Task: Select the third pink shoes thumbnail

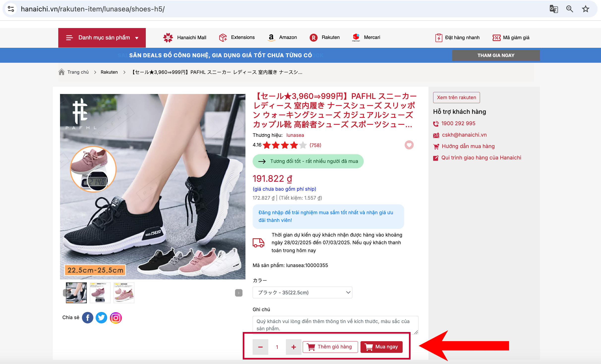Action: (x=124, y=293)
